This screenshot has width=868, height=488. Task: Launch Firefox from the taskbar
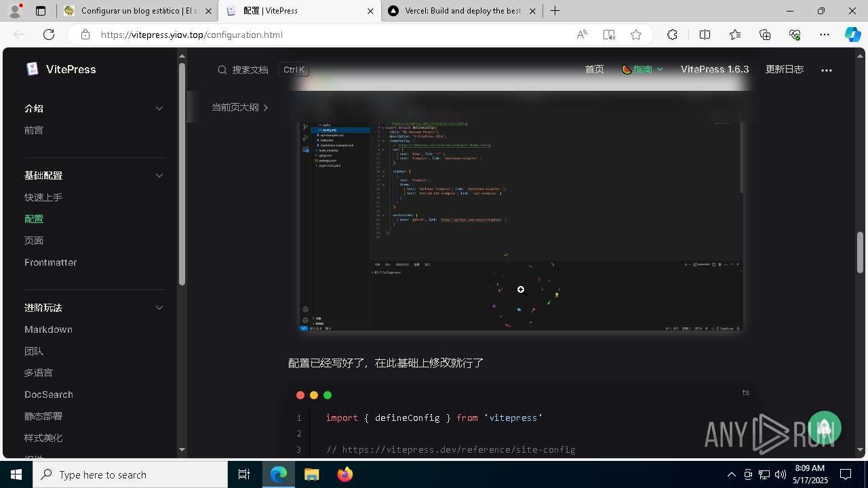pos(345,474)
